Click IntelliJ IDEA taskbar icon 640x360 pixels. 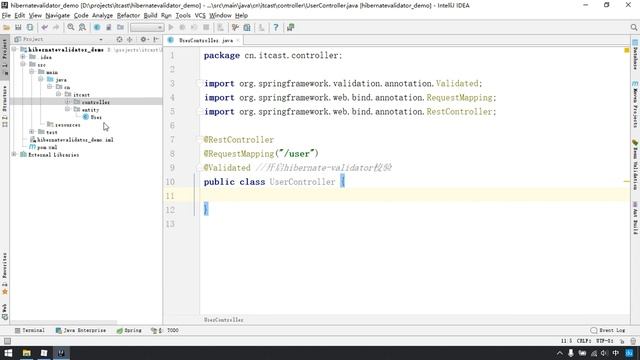point(61,353)
